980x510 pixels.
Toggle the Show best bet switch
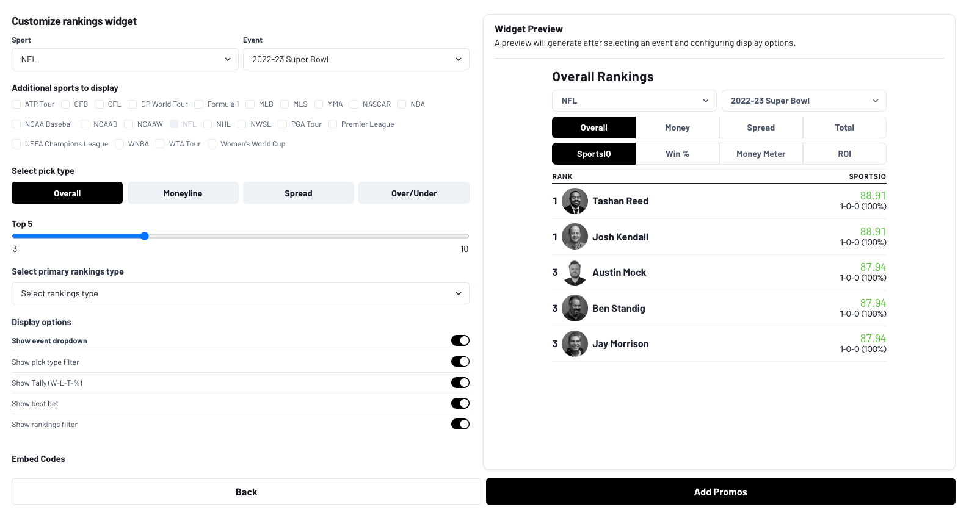(x=460, y=403)
